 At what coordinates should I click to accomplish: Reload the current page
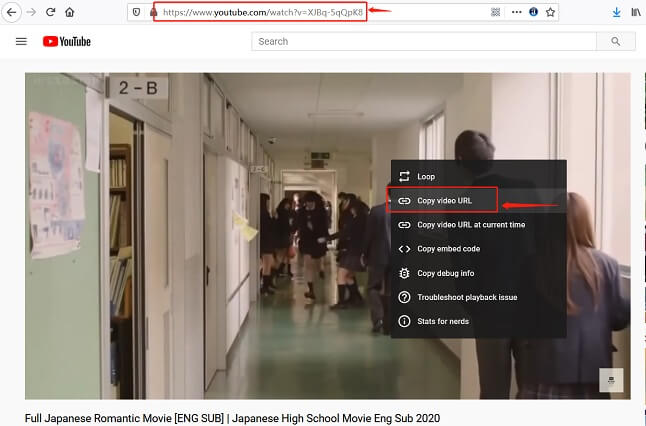coord(50,12)
